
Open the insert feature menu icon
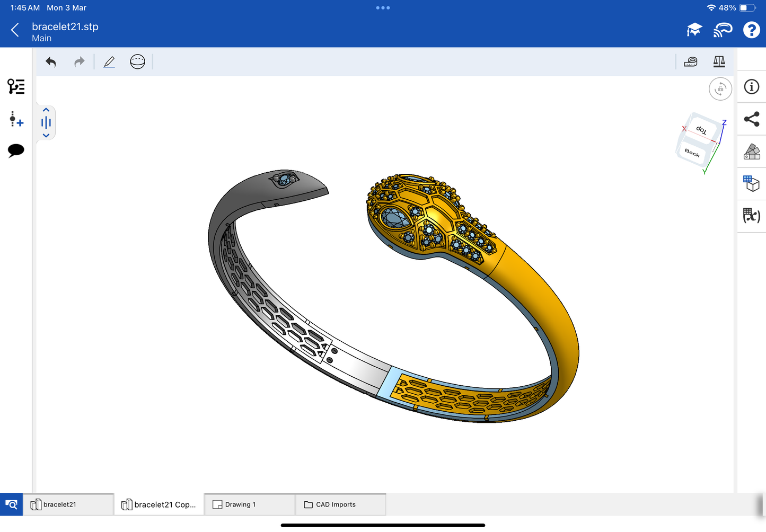[x=16, y=119]
